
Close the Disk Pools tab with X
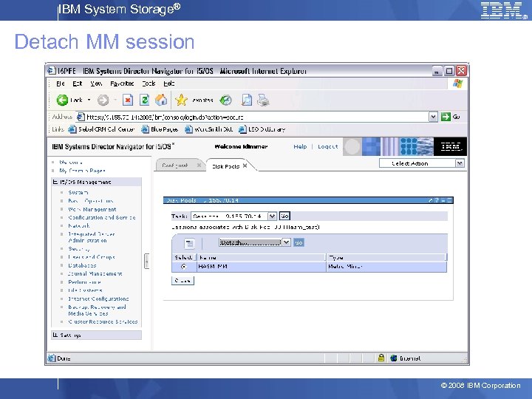(x=245, y=166)
